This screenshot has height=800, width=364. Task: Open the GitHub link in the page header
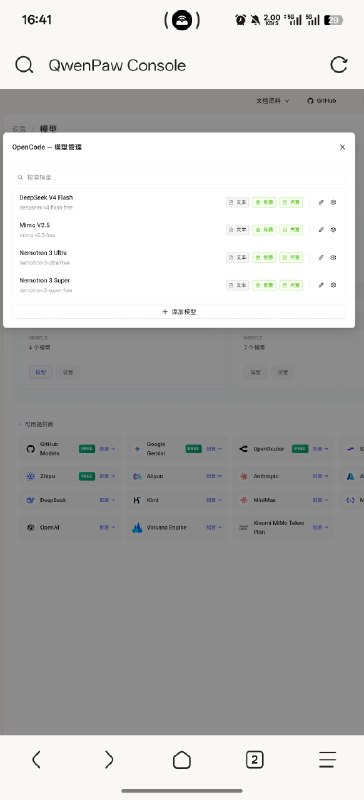(322, 101)
